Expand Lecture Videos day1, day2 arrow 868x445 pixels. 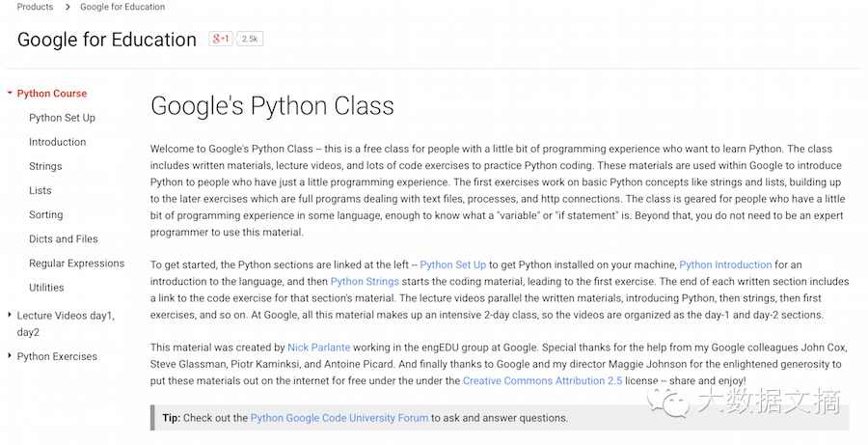[x=10, y=315]
